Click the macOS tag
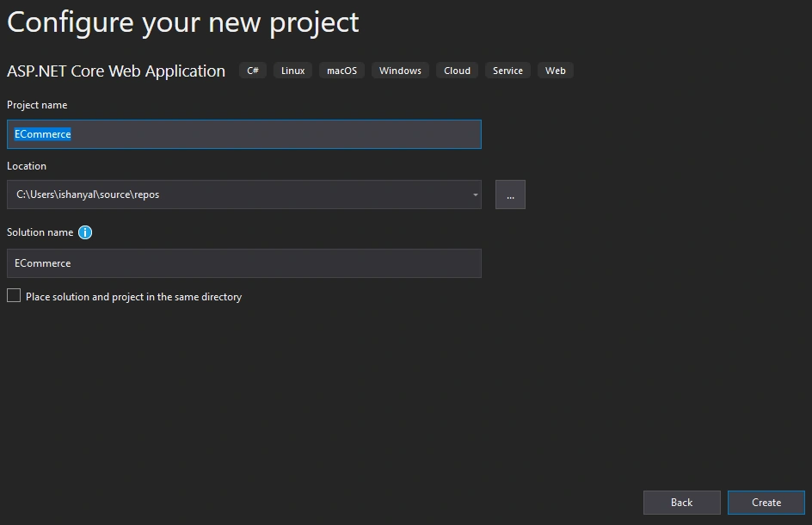This screenshot has width=812, height=525. point(341,71)
